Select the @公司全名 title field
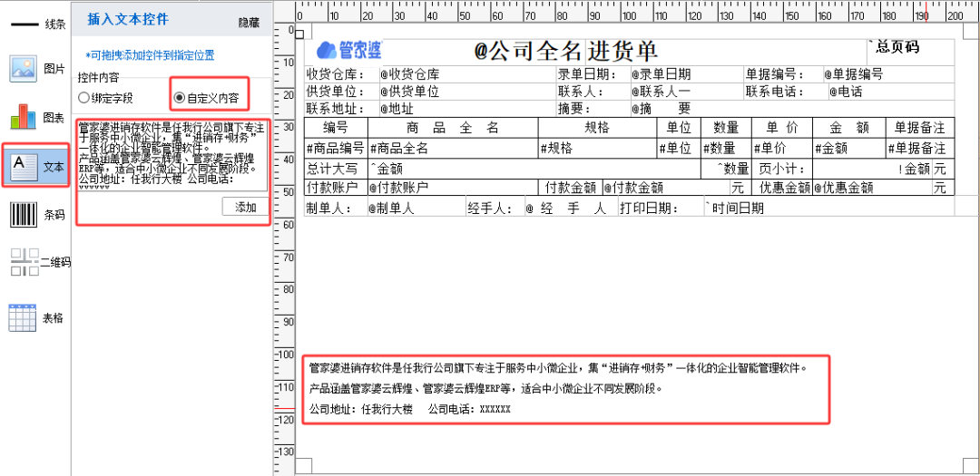 pos(529,51)
